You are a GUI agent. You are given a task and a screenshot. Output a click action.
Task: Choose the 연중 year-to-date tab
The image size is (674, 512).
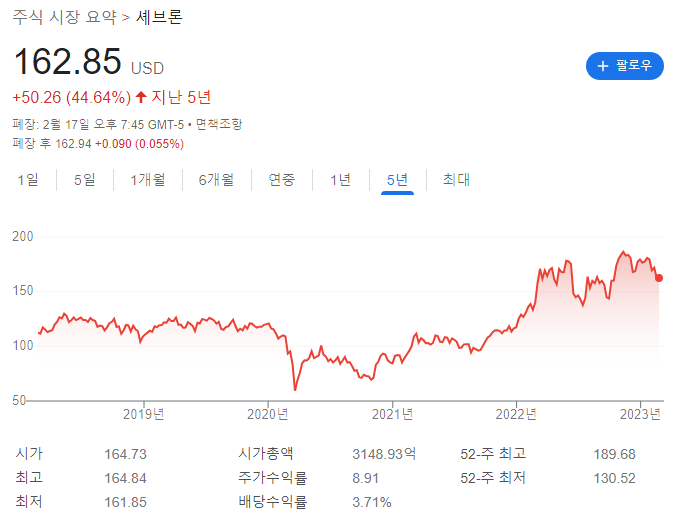(x=282, y=180)
